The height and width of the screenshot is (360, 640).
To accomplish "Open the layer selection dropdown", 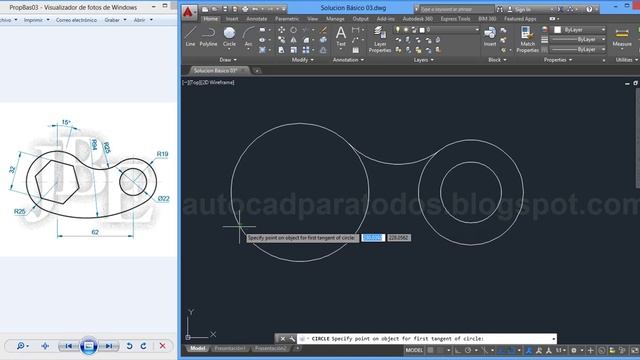I will click(477, 29).
